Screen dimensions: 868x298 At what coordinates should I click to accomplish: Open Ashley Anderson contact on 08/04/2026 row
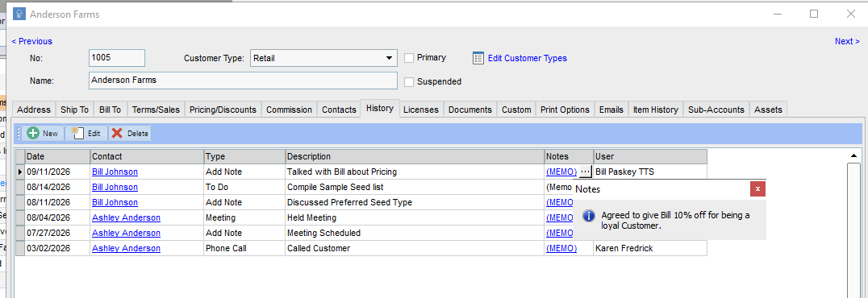126,217
